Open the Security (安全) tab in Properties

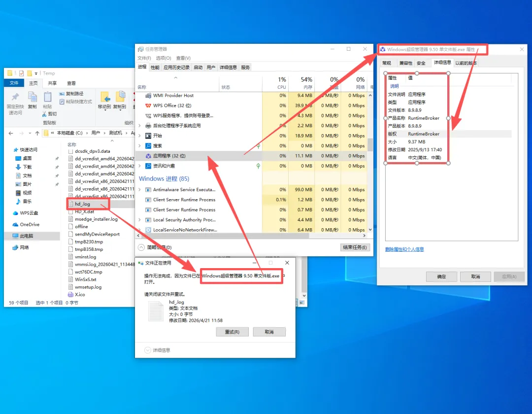421,63
